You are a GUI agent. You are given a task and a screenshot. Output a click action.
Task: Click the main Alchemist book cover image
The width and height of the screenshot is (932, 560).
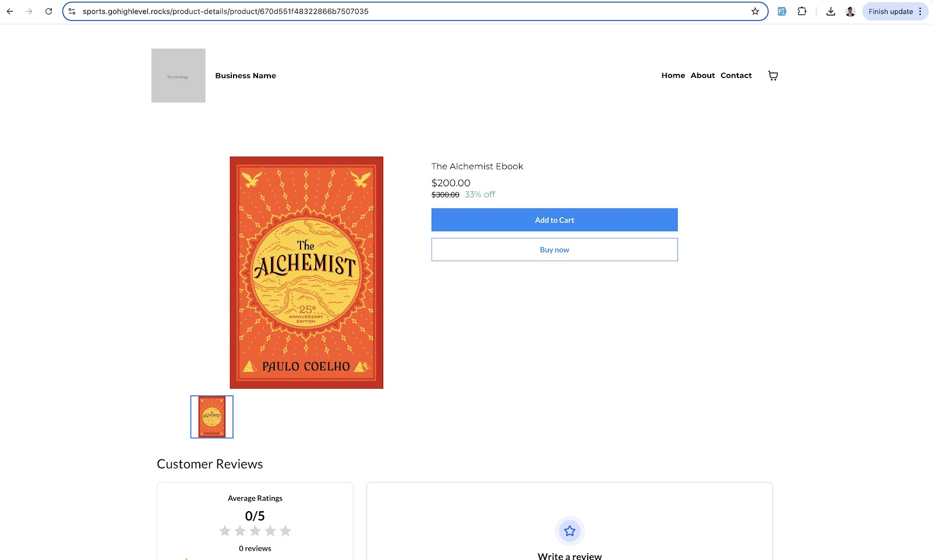click(306, 272)
